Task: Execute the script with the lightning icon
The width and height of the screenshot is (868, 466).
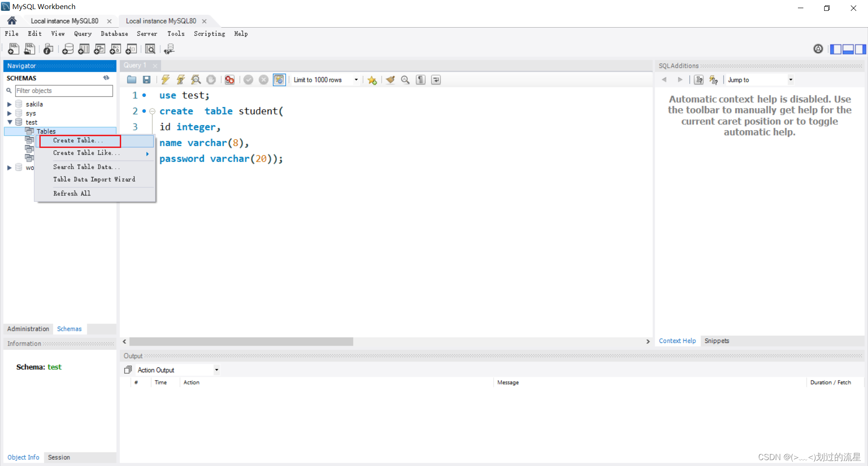Action: tap(165, 80)
